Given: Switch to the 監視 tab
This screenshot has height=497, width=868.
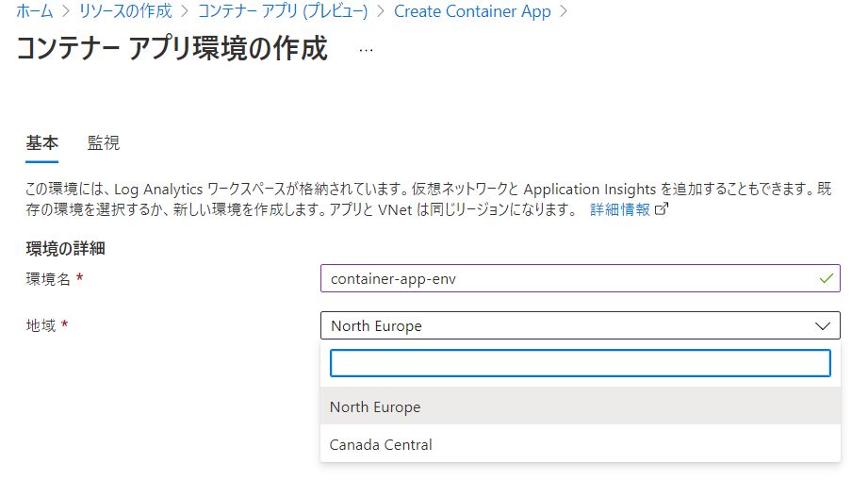Looking at the screenshot, I should coord(104,143).
